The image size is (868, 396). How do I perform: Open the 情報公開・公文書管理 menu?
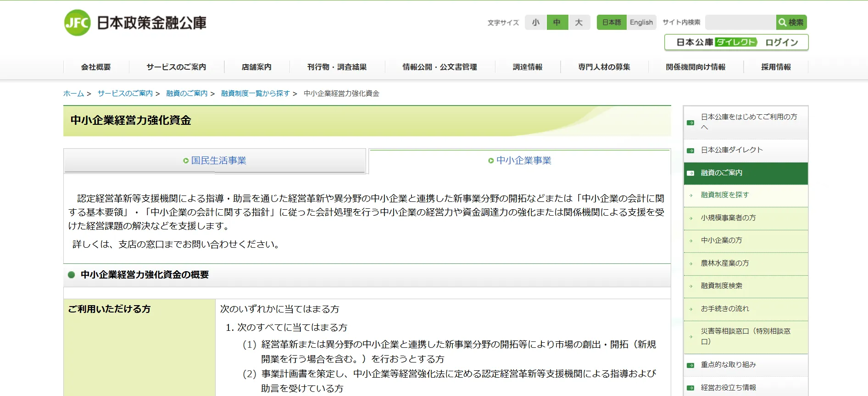point(440,67)
